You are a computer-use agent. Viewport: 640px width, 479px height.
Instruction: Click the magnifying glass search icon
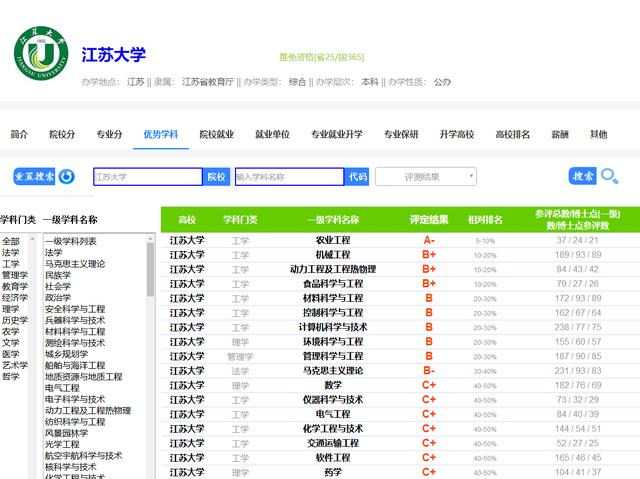609,176
